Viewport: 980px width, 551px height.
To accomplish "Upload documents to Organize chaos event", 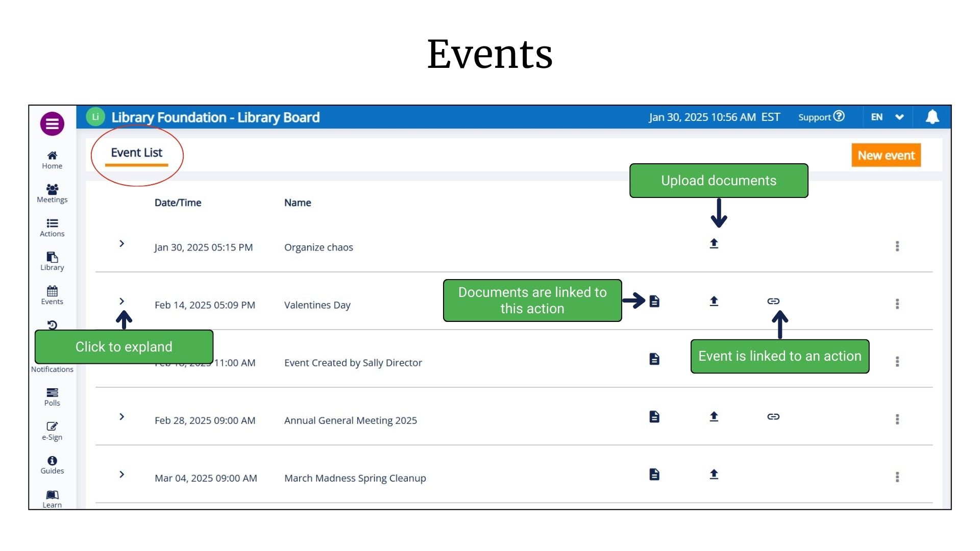I will 714,244.
